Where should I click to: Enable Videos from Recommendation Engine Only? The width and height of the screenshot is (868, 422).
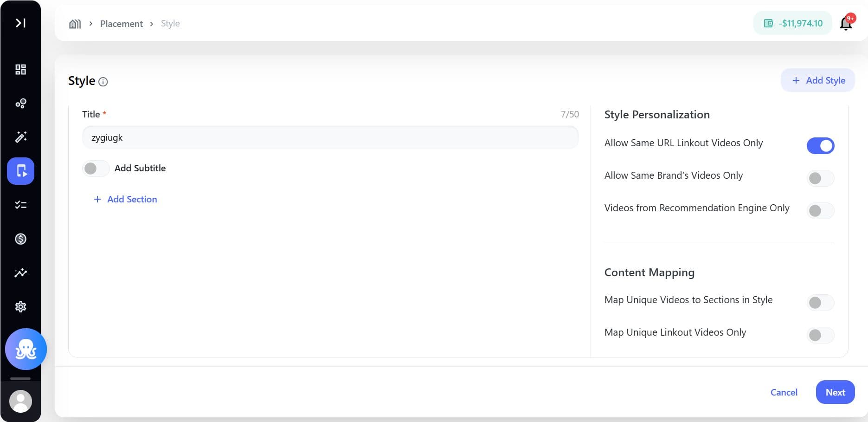coord(820,211)
